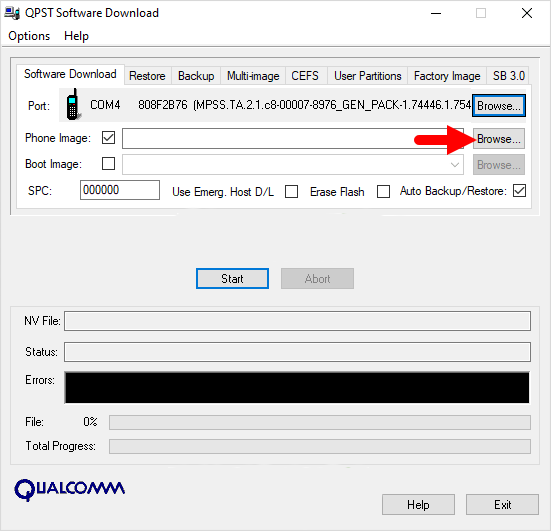The width and height of the screenshot is (551, 531).
Task: Enable the Boot Image checkbox
Action: click(108, 164)
